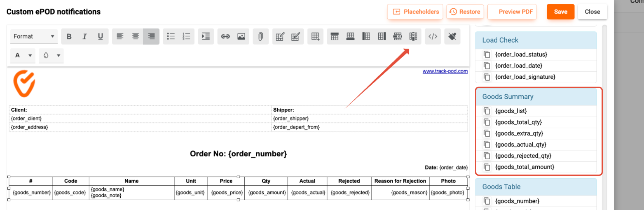Viewport: 644px width, 210px height.
Task: Delete the table row
Action: point(397,36)
